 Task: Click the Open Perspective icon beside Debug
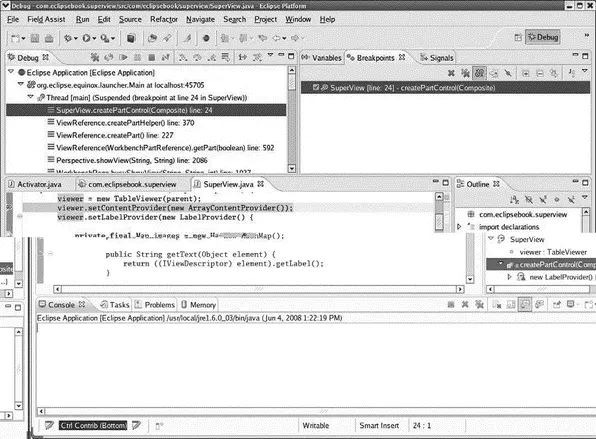(x=518, y=37)
